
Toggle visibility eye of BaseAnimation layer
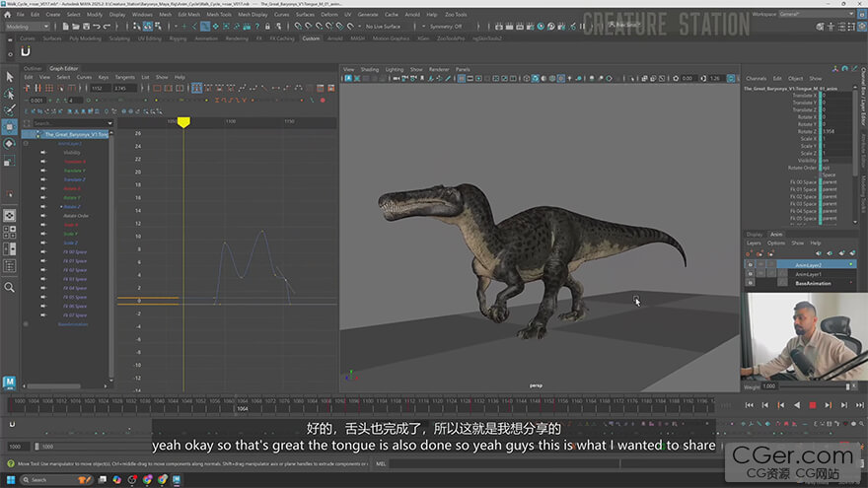pyautogui.click(x=750, y=283)
